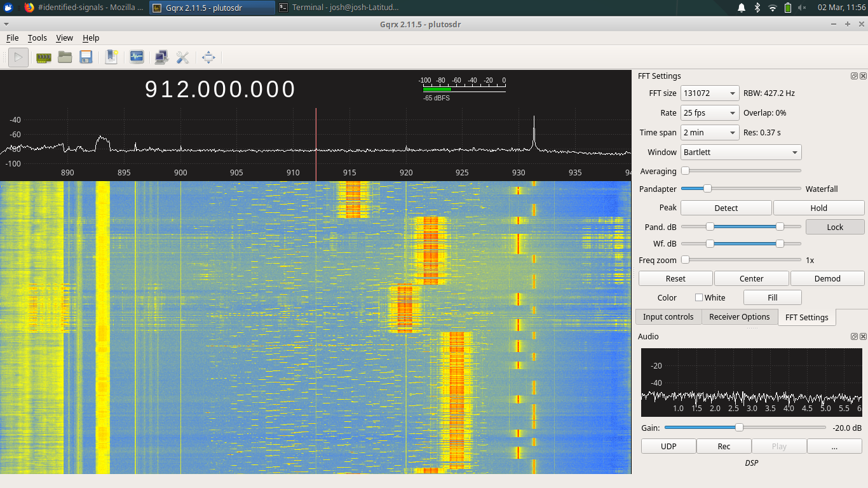Click the Demod button

pyautogui.click(x=827, y=278)
